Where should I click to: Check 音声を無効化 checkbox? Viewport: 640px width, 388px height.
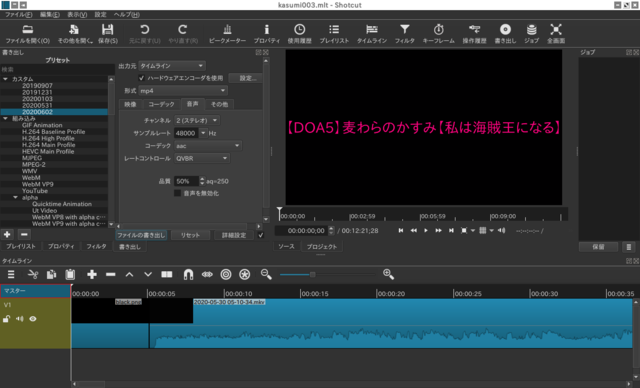[x=178, y=193]
